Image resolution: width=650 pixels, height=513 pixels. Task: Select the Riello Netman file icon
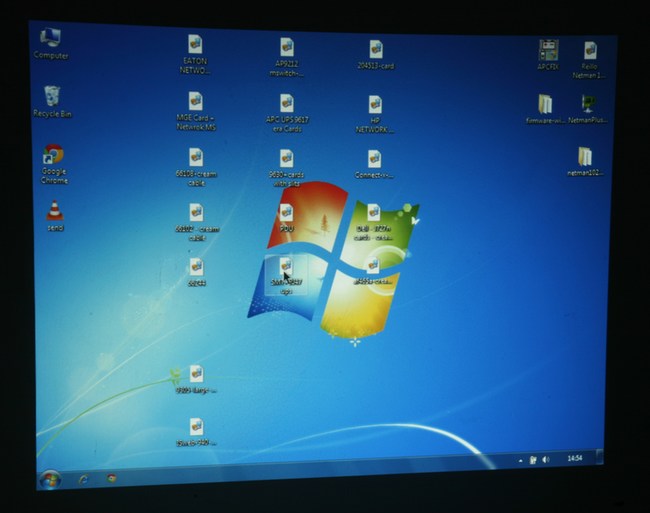[590, 51]
